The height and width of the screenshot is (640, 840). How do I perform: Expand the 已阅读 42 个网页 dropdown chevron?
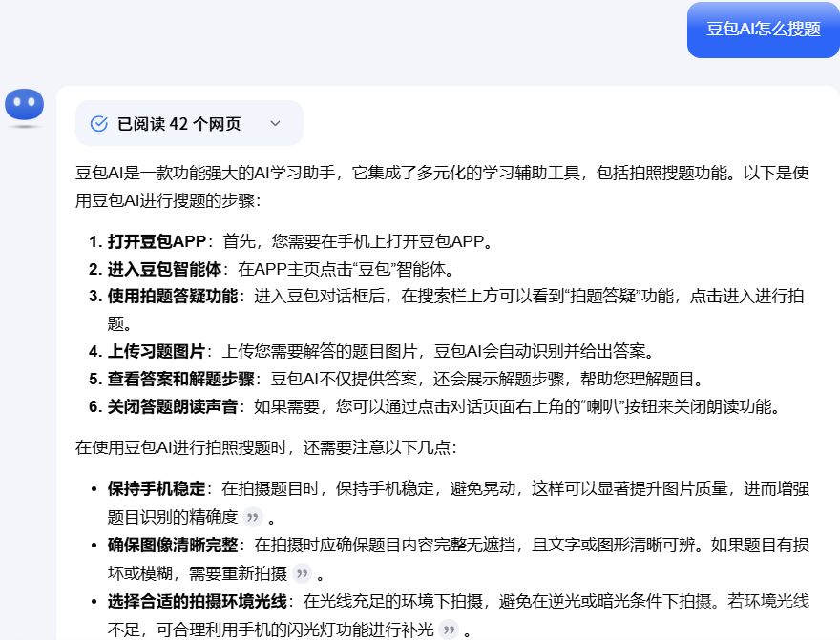(275, 124)
